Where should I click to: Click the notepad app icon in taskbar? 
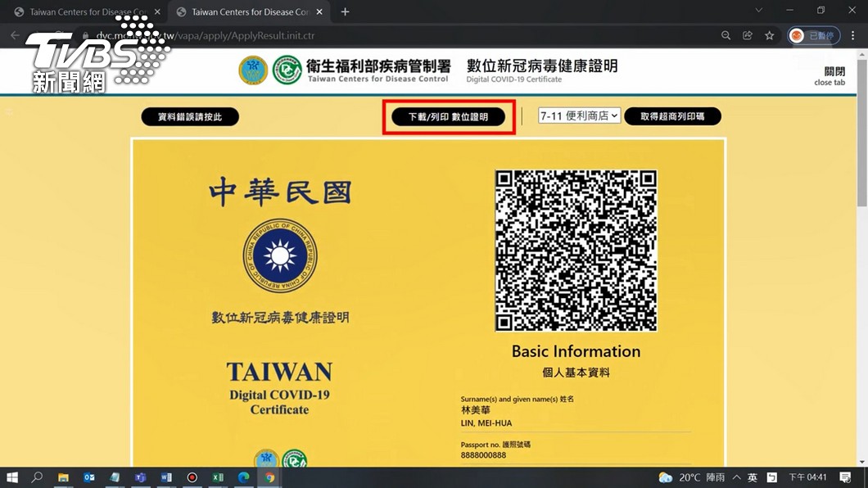point(115,477)
